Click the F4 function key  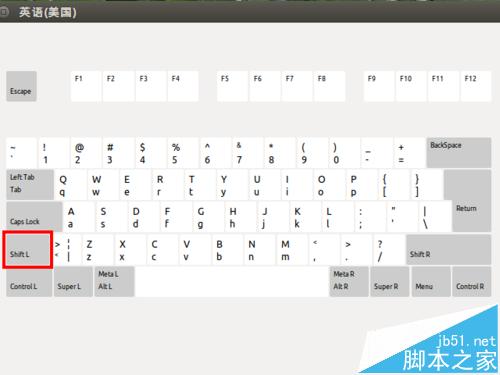pos(183,86)
